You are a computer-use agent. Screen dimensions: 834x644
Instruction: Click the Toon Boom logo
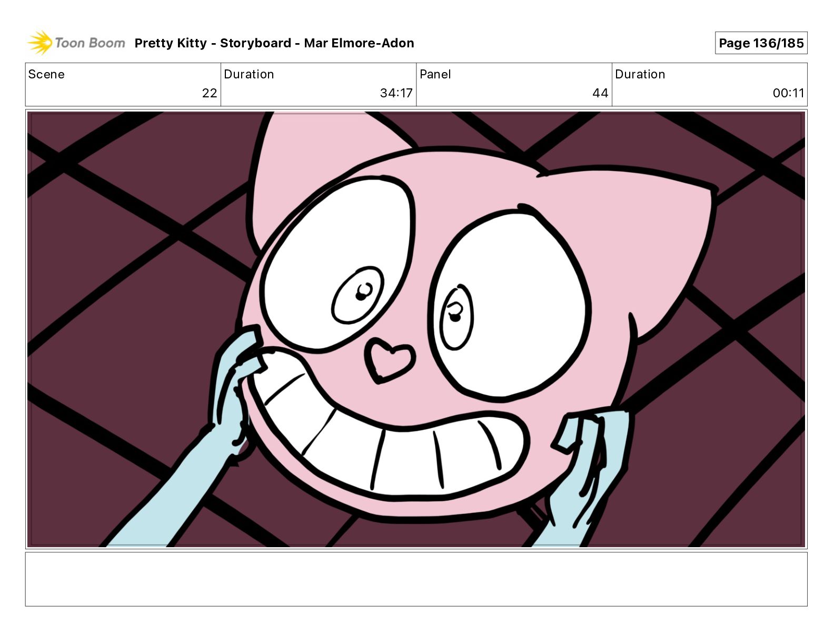click(x=76, y=43)
